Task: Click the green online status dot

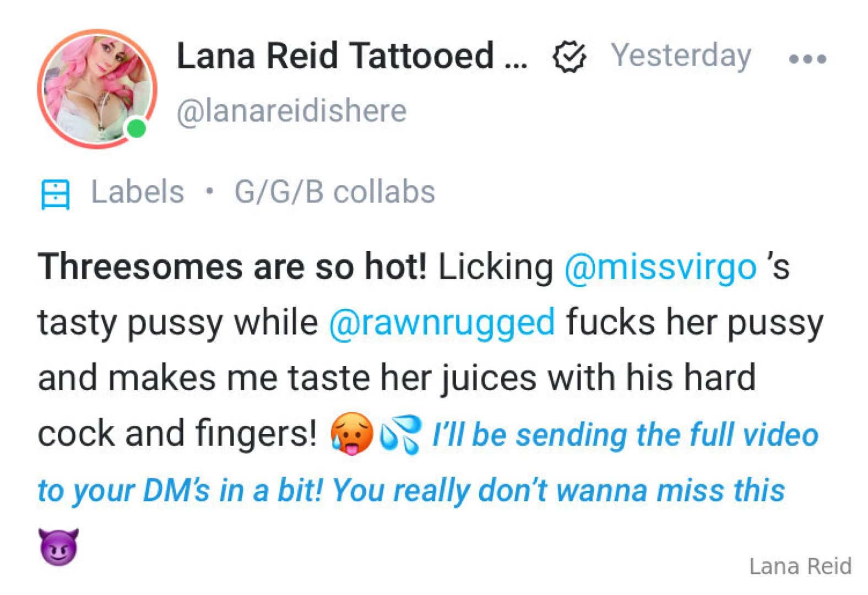Action: click(136, 128)
